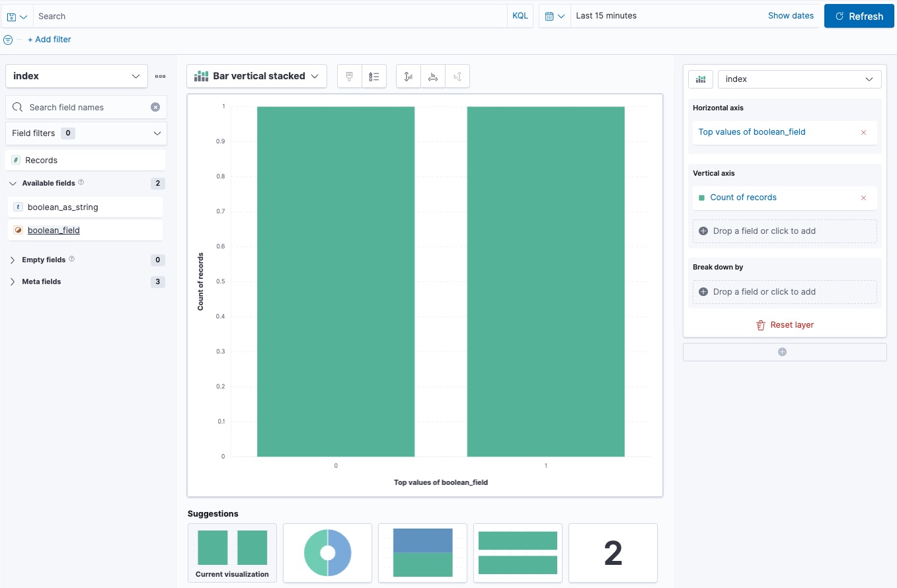Click the bar for value 1
Viewport: 897px width, 588px height.
point(545,281)
